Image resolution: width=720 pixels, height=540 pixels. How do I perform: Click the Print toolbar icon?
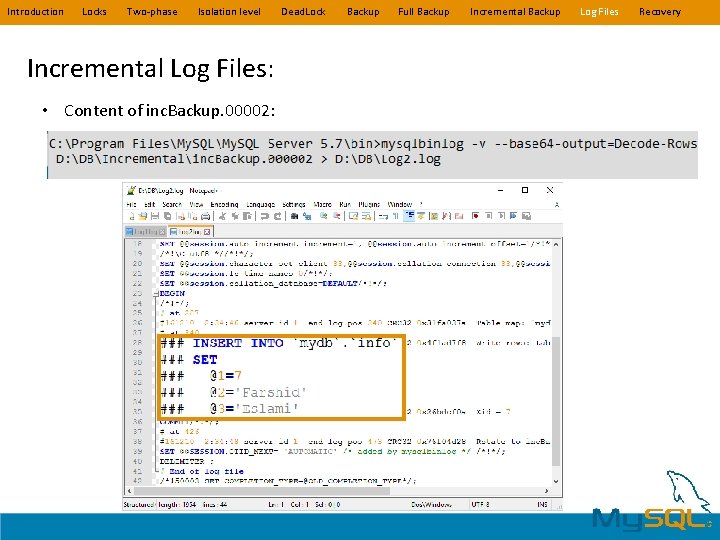[205, 216]
